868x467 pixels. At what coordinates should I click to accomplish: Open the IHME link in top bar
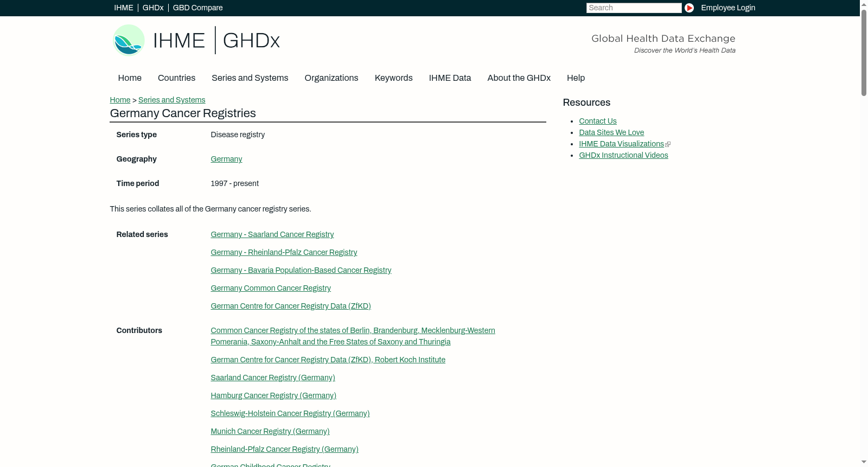tap(124, 8)
